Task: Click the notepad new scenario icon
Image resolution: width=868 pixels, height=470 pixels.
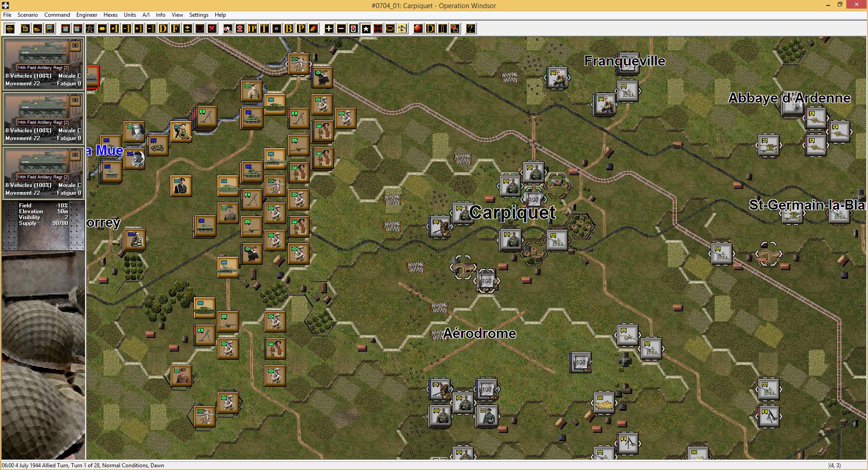Action: [x=25, y=29]
